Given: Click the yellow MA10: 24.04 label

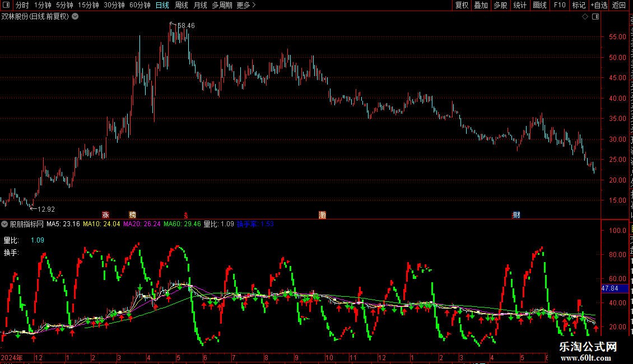Looking at the screenshot, I should click(x=101, y=224).
